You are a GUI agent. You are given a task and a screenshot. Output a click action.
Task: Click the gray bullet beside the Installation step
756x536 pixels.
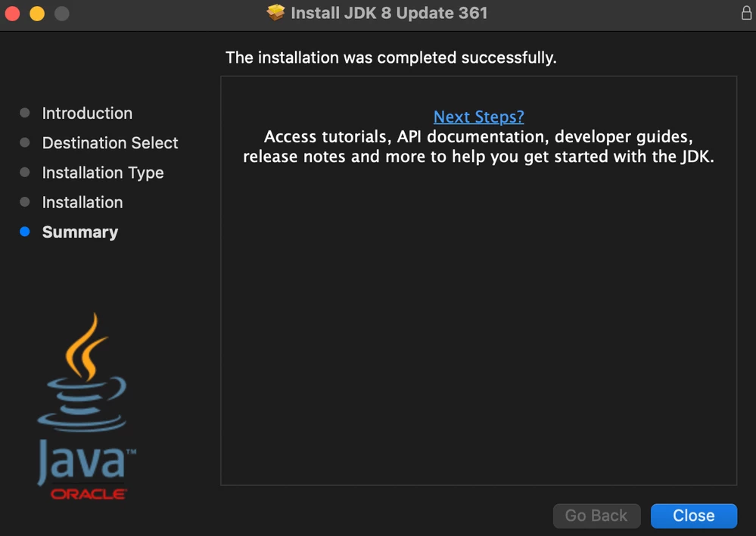coord(24,201)
